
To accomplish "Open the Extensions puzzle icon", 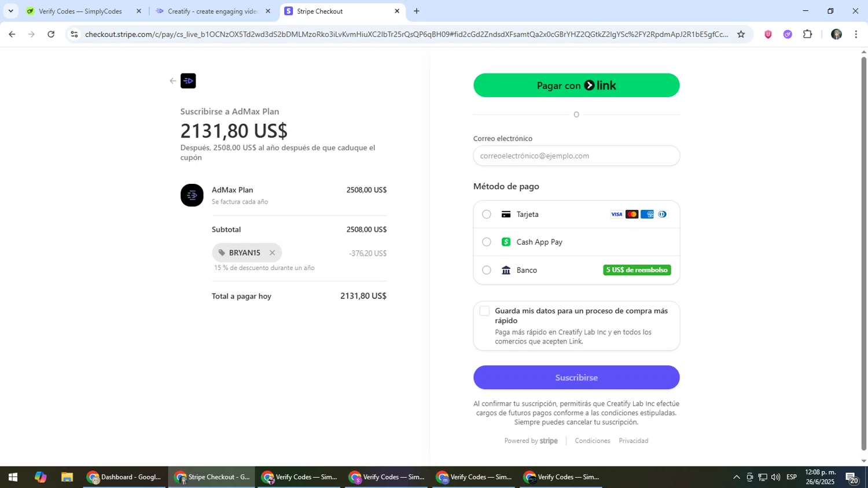I will click(808, 34).
